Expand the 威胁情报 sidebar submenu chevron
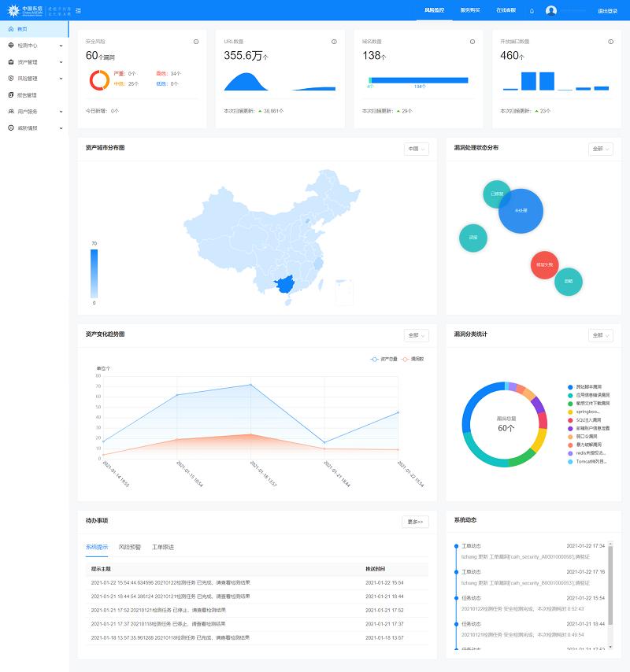The width and height of the screenshot is (630, 672). [61, 128]
